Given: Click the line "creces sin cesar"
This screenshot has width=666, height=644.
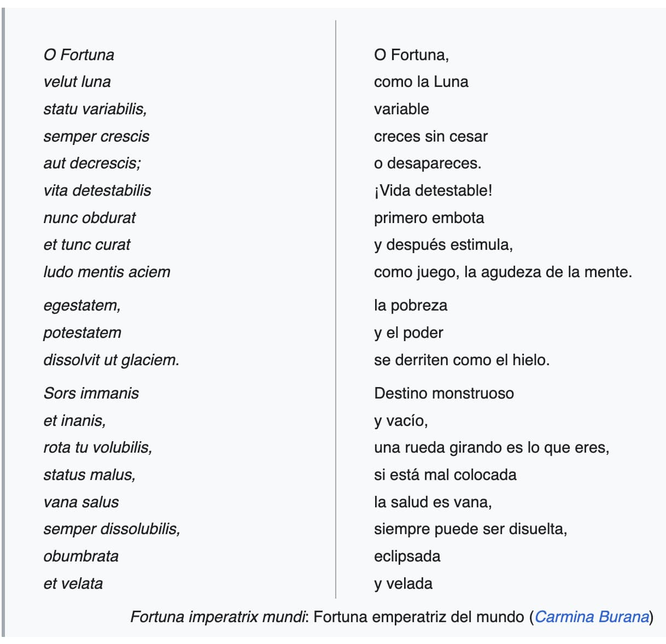Looking at the screenshot, I should coord(431,136).
